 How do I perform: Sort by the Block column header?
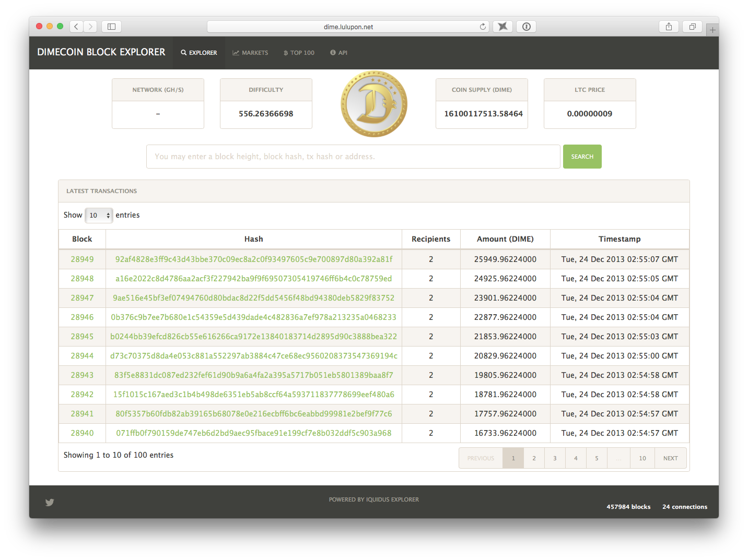[x=82, y=239]
